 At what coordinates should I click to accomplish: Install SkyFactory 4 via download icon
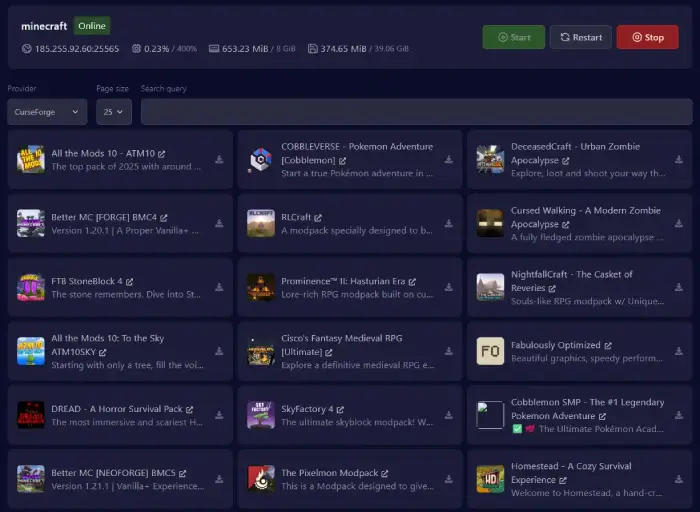click(449, 415)
